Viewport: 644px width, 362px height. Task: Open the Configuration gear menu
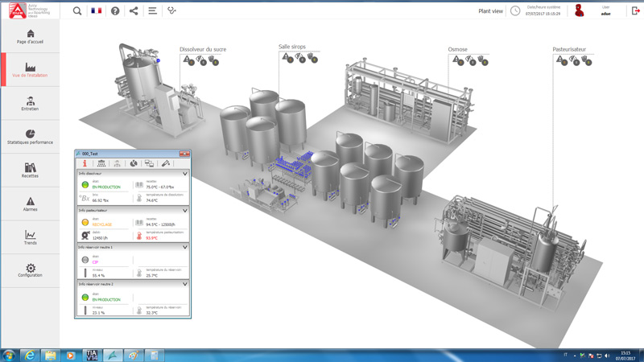pyautogui.click(x=30, y=270)
